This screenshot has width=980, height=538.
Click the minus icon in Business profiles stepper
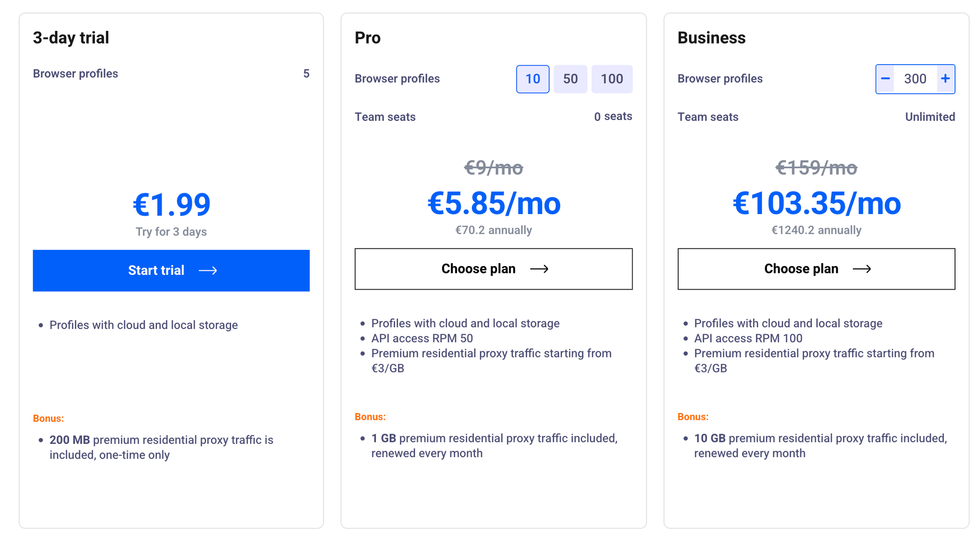click(885, 79)
